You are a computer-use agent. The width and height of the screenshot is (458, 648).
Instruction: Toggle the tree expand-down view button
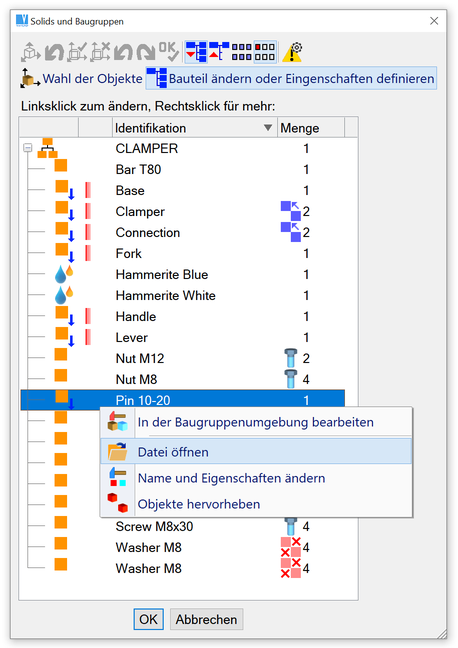pyautogui.click(x=196, y=52)
